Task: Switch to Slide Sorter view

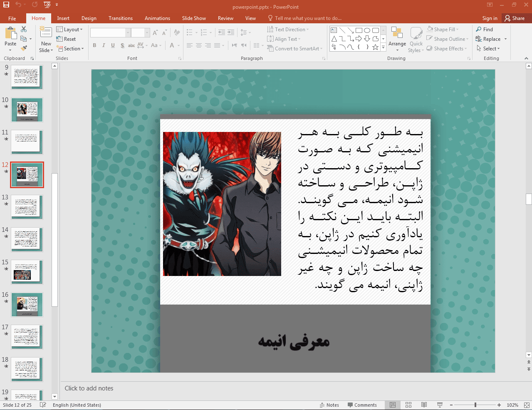Action: click(x=408, y=405)
